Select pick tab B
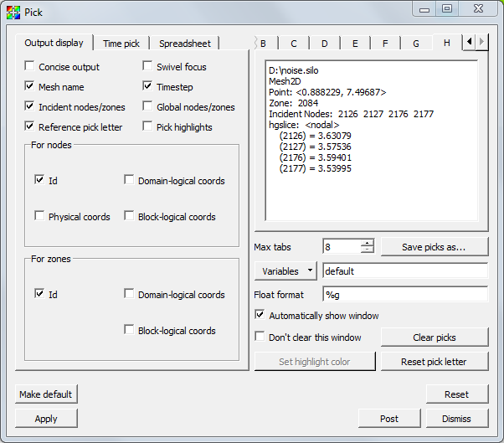Viewport: 504px width, 443px height. pyautogui.click(x=266, y=44)
